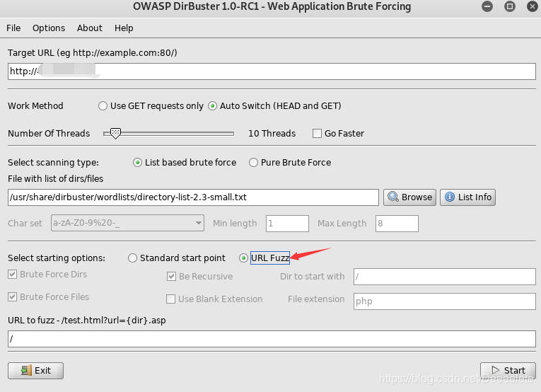Click the Min length field

click(x=287, y=224)
